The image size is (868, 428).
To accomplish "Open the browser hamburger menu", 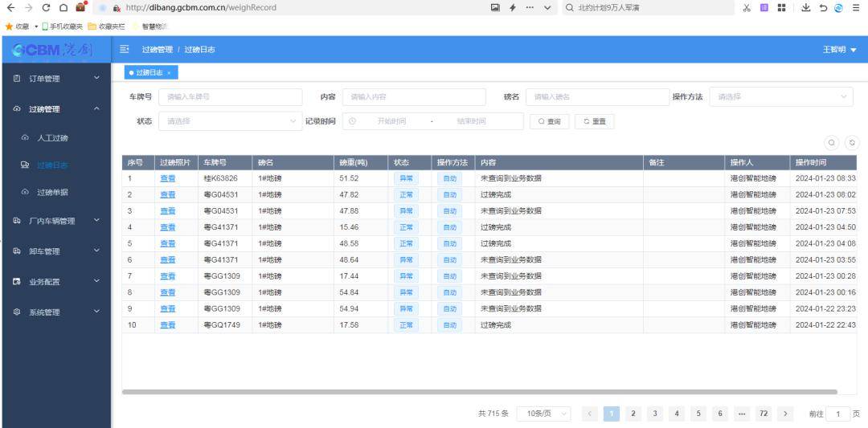I will [856, 8].
